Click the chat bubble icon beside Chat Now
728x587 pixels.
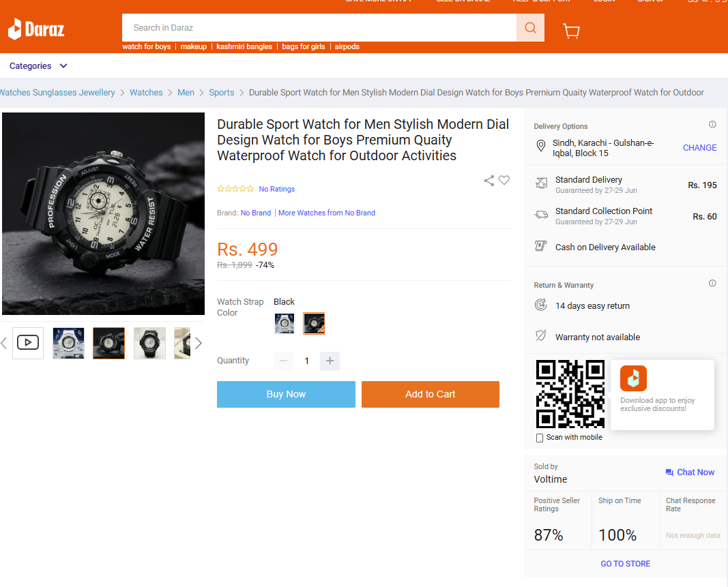coord(669,472)
